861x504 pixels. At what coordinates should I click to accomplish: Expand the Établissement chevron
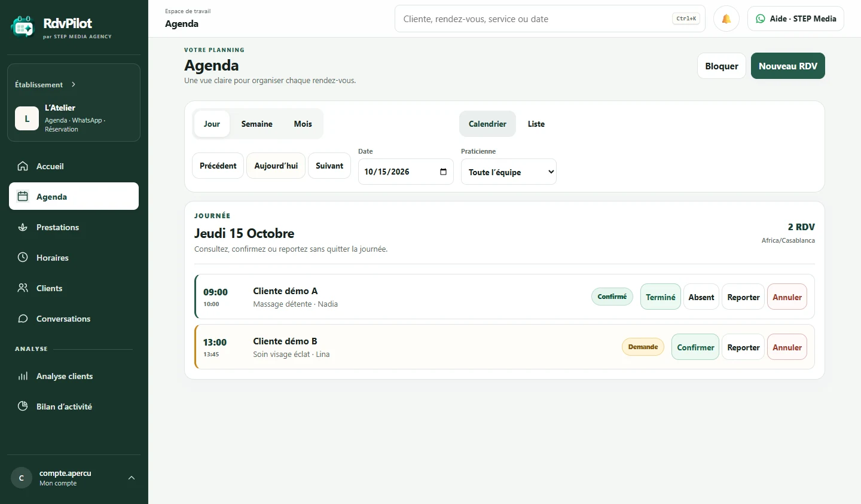[x=74, y=84]
